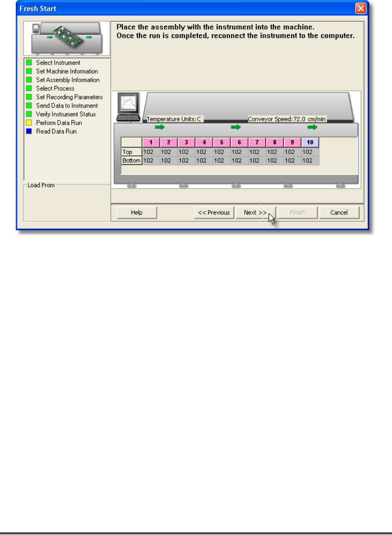The height and width of the screenshot is (535, 392).
Task: Click the Bottom row label
Action: pos(131,160)
